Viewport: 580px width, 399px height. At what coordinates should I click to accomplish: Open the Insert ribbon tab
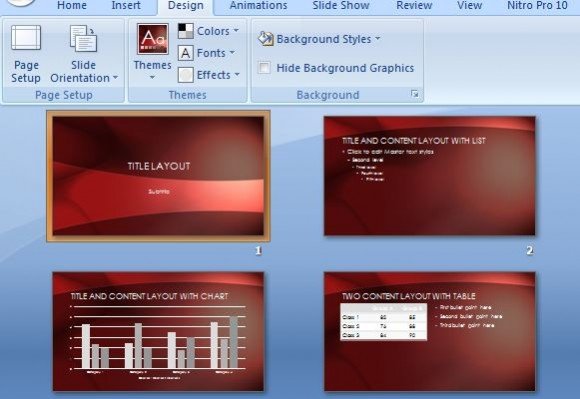click(126, 6)
